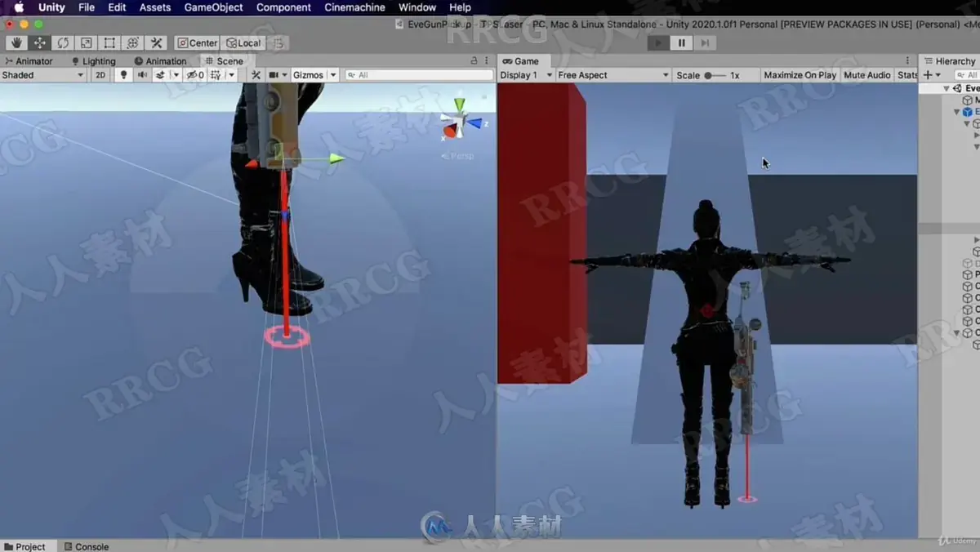This screenshot has width=980, height=552.
Task: Lock the Scene view panel
Action: point(474,60)
